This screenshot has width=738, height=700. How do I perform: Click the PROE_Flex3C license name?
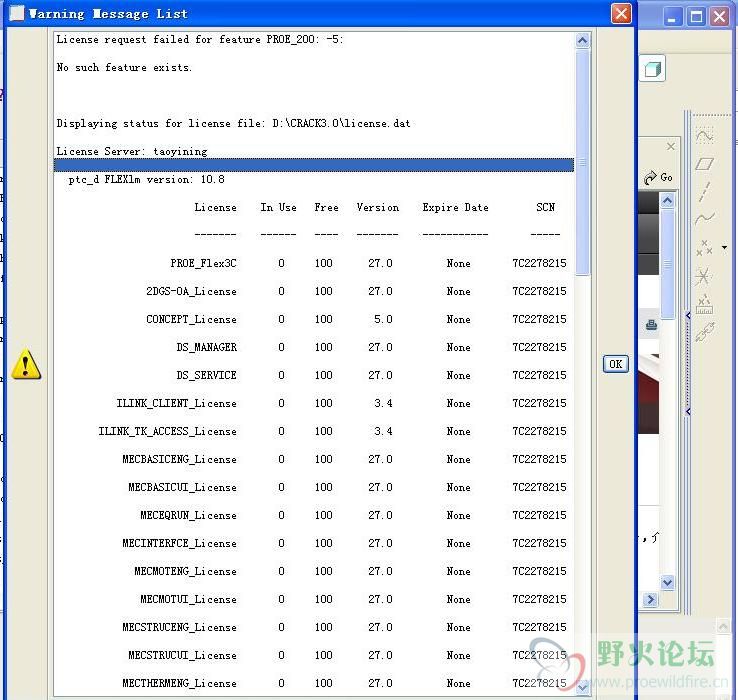point(203,263)
